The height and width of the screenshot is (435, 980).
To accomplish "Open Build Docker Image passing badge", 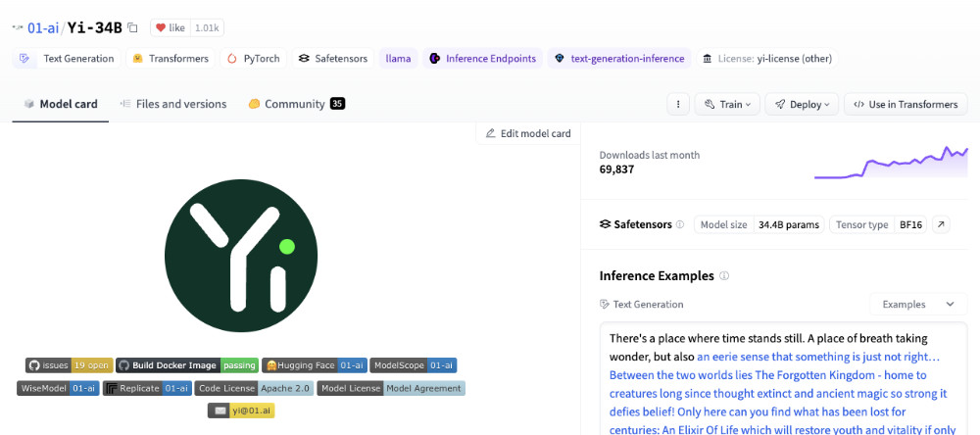I will tap(187, 365).
